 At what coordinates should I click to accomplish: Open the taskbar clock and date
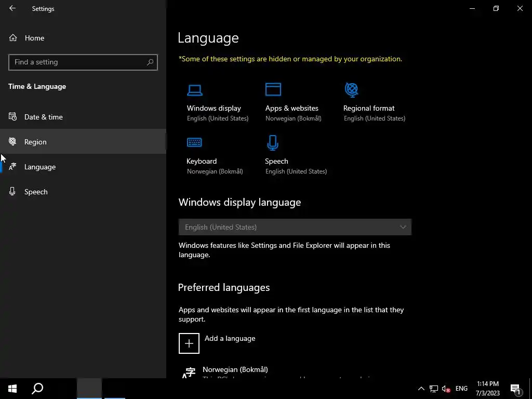(487, 389)
